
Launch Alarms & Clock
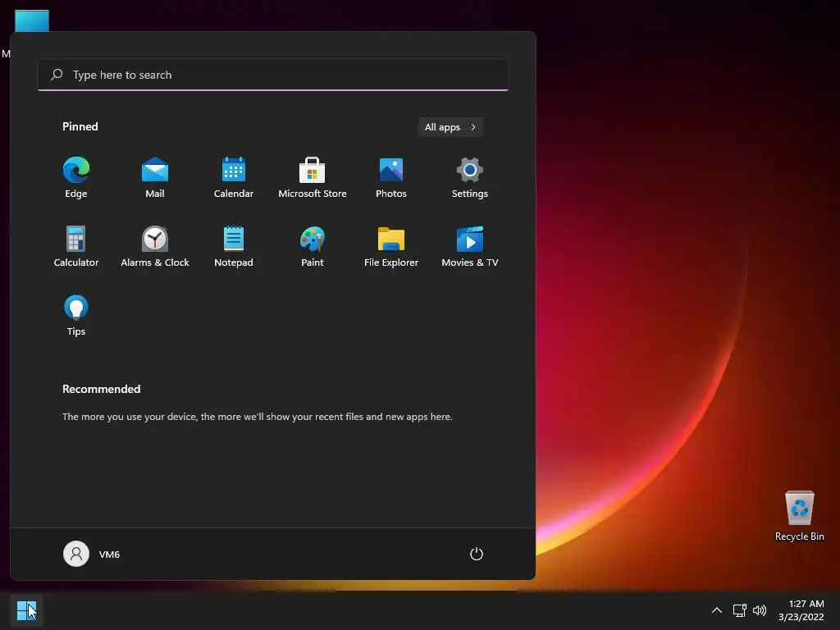[155, 246]
